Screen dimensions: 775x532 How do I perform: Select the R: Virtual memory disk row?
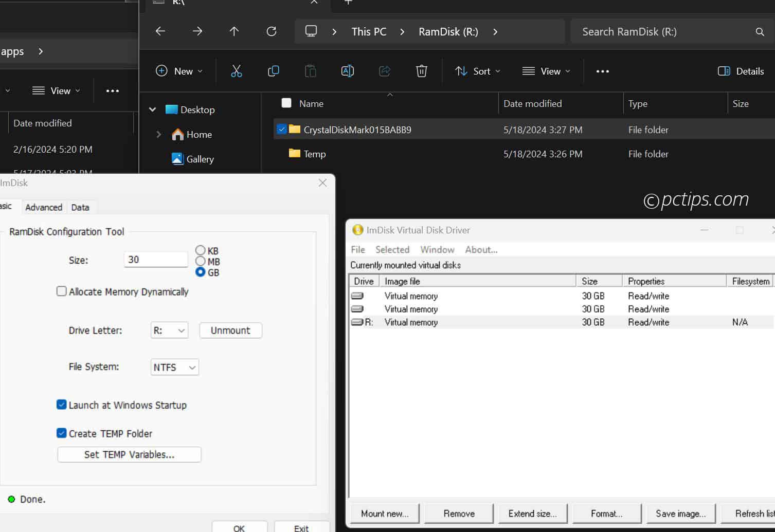tap(411, 322)
